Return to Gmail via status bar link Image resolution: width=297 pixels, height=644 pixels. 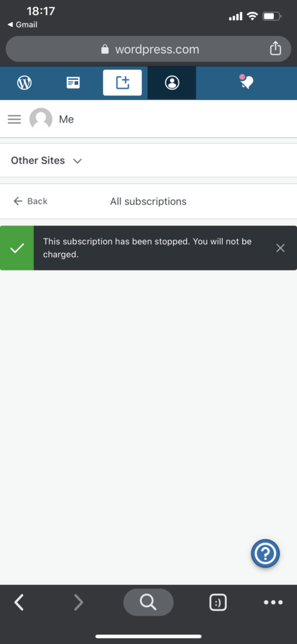click(23, 25)
